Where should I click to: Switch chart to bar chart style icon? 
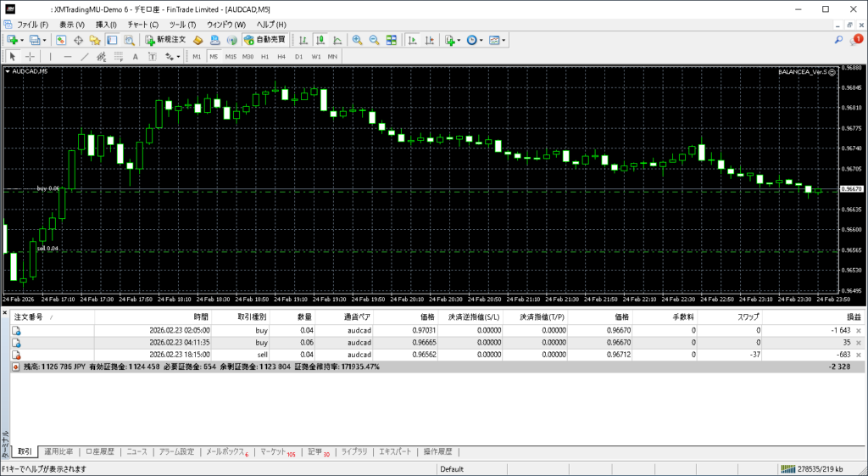point(304,40)
